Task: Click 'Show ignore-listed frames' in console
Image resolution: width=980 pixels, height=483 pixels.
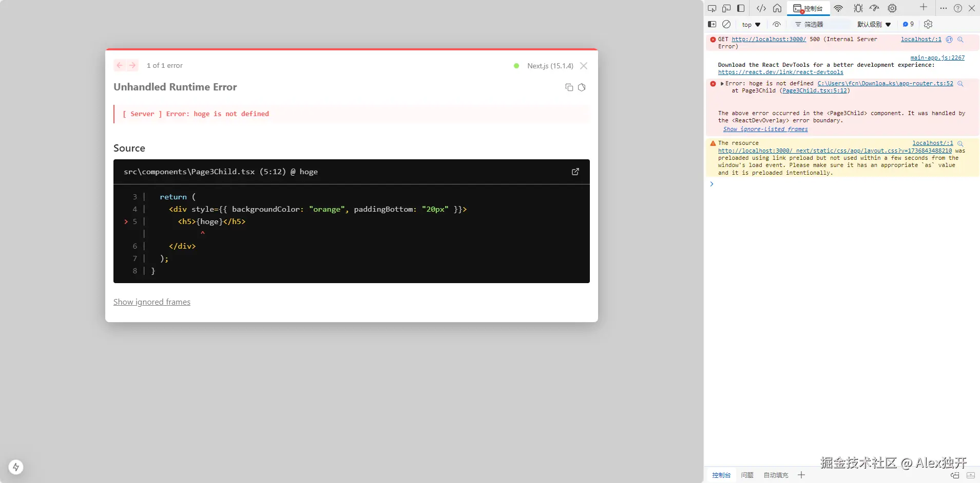Action: 765,129
